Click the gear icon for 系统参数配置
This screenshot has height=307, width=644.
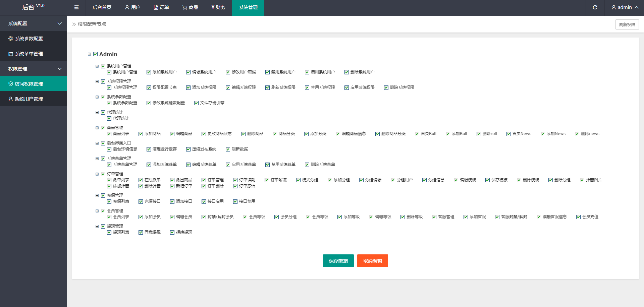(x=11, y=39)
